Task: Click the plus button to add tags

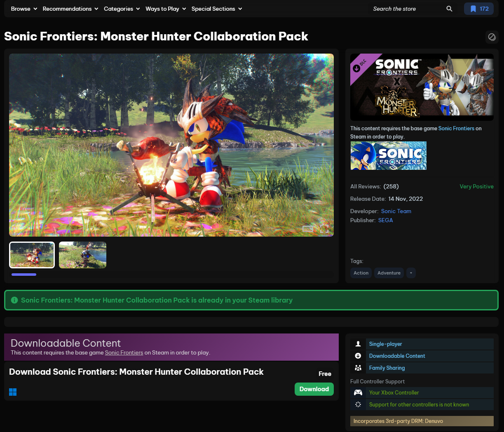Action: [x=411, y=273]
